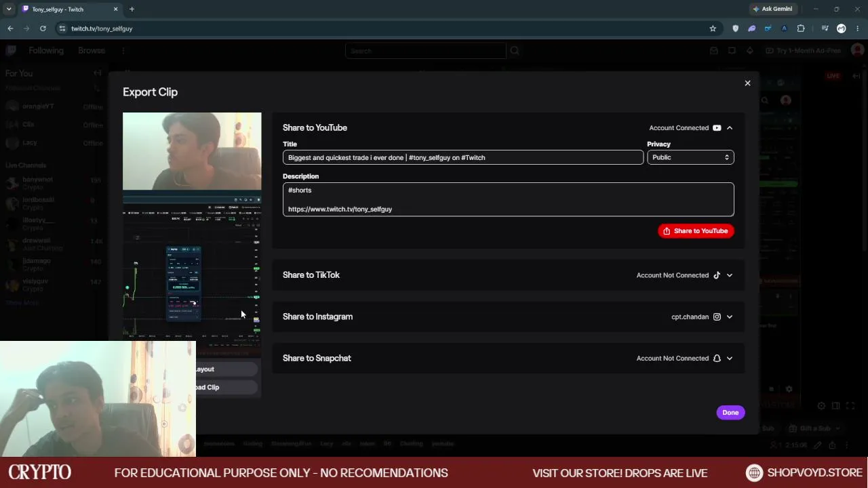Collapse the For You sidebar
The image size is (868, 488).
click(x=97, y=73)
